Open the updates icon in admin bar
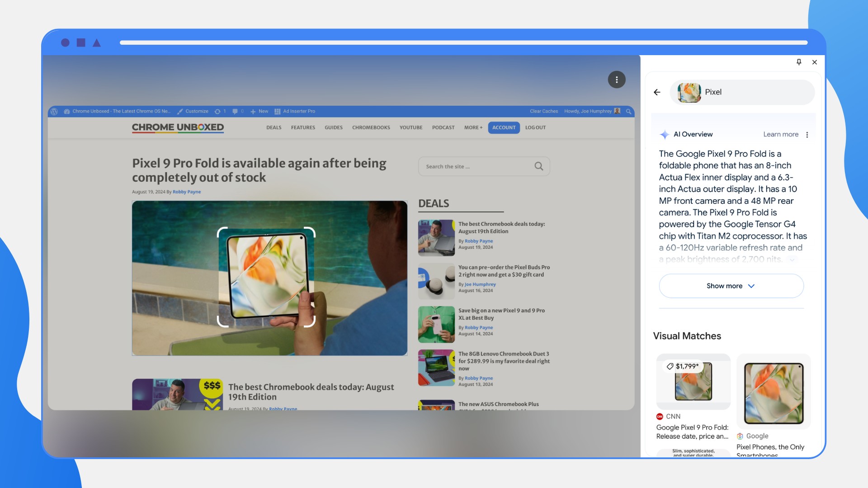The width and height of the screenshot is (868, 488). pos(220,111)
